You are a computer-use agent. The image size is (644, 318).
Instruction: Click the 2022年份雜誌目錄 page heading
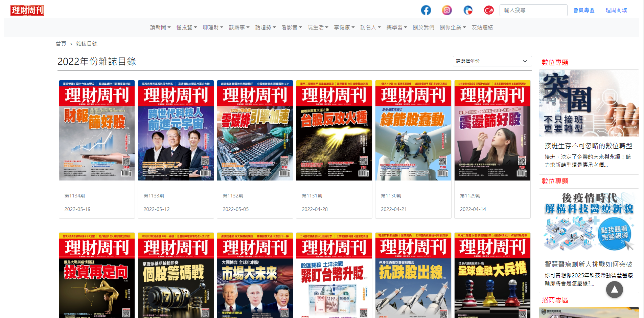pyautogui.click(x=97, y=61)
